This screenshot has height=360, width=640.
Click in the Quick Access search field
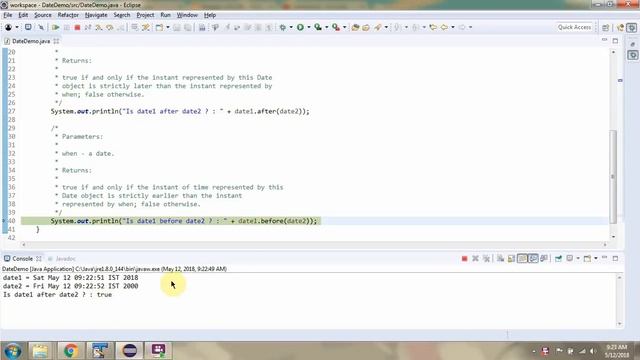[x=574, y=27]
